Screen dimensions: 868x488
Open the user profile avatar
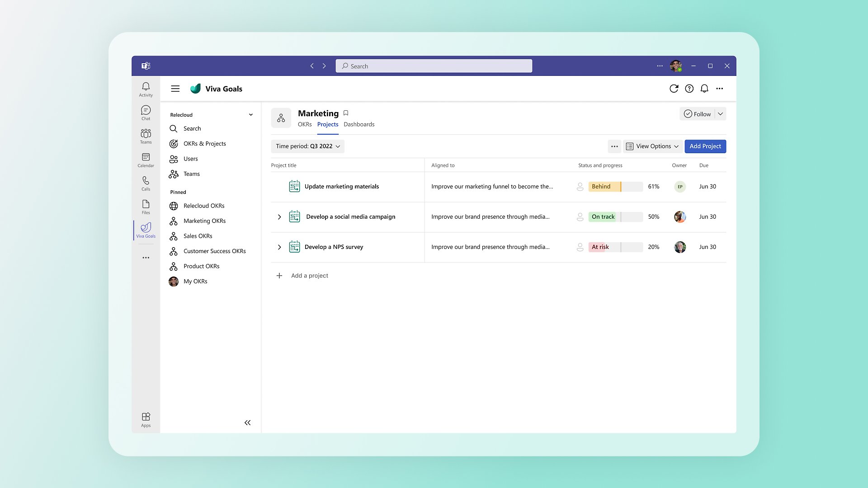(x=676, y=66)
